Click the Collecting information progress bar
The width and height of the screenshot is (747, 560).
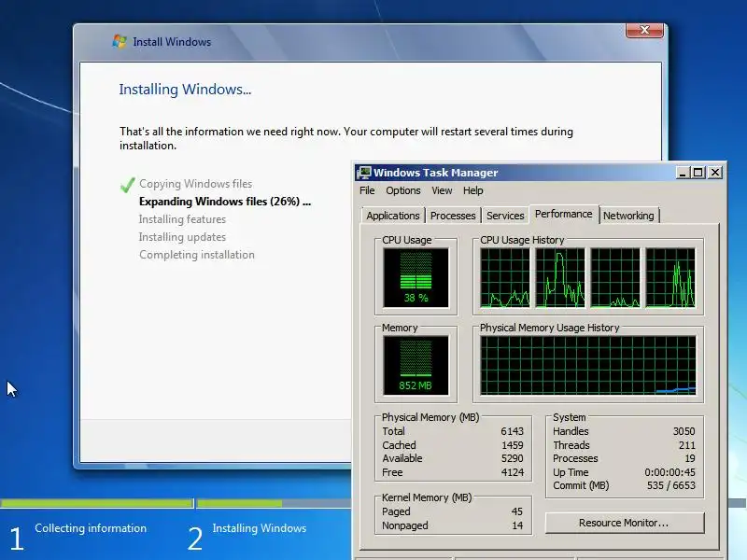(97, 503)
